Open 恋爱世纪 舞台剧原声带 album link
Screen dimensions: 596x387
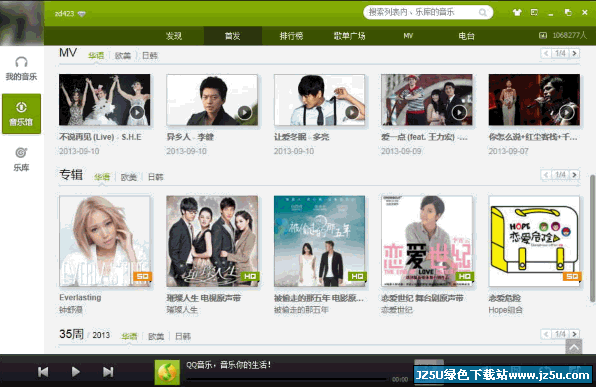422,298
